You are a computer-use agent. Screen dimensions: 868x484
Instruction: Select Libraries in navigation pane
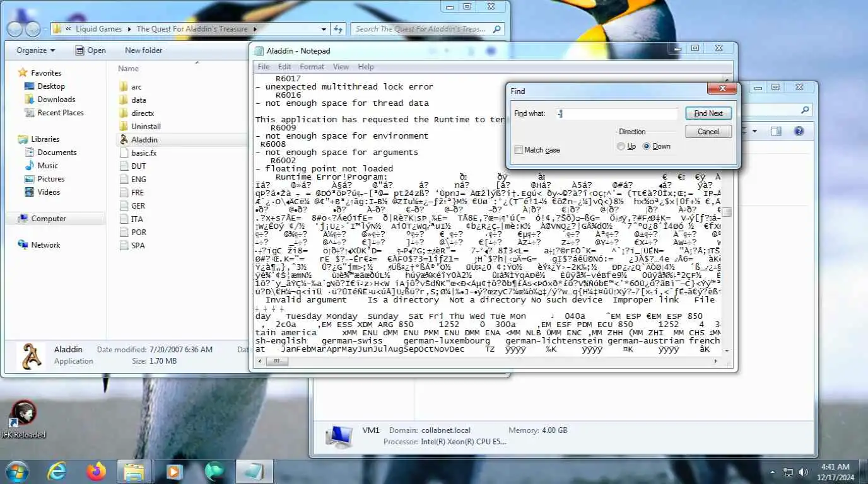[45, 139]
